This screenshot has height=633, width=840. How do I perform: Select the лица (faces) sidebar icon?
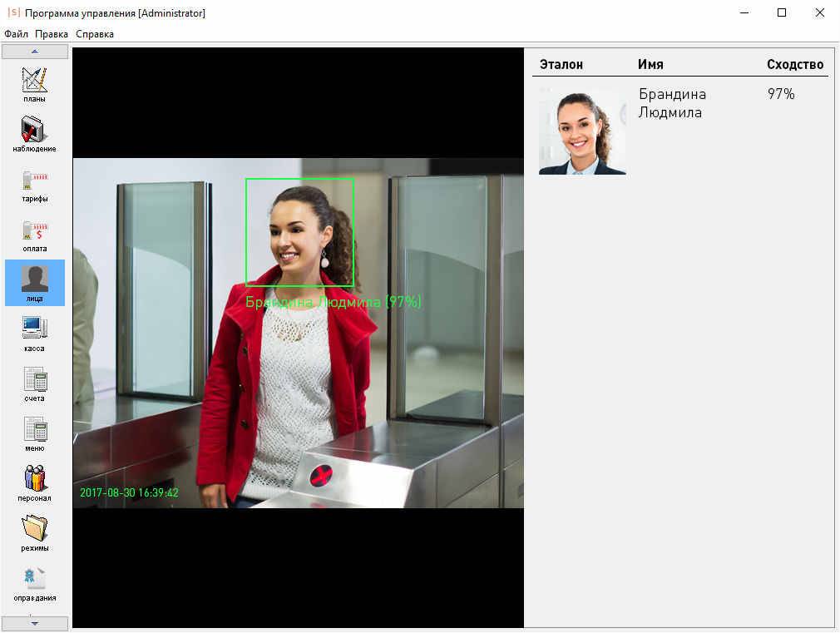pos(34,283)
